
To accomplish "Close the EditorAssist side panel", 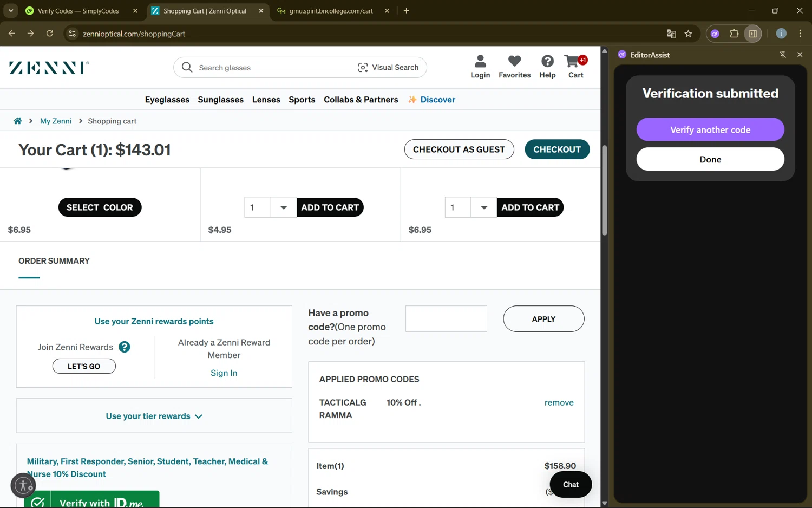I will pyautogui.click(x=800, y=55).
